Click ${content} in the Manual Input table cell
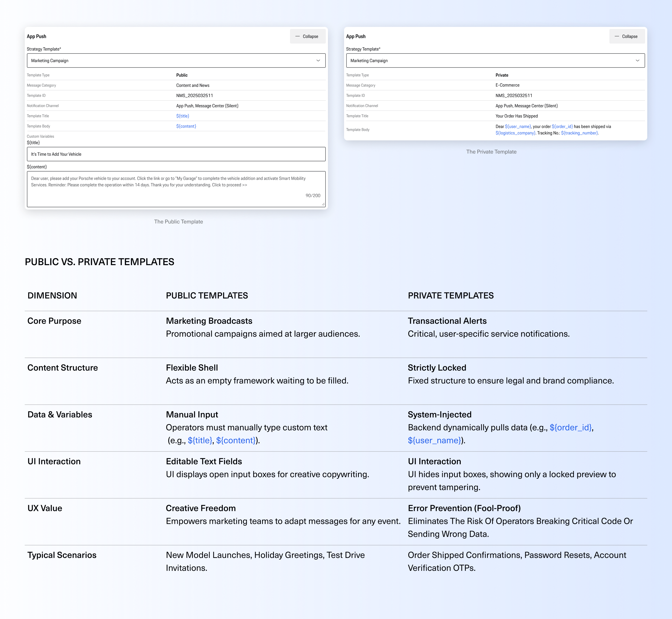The image size is (672, 619). (236, 440)
